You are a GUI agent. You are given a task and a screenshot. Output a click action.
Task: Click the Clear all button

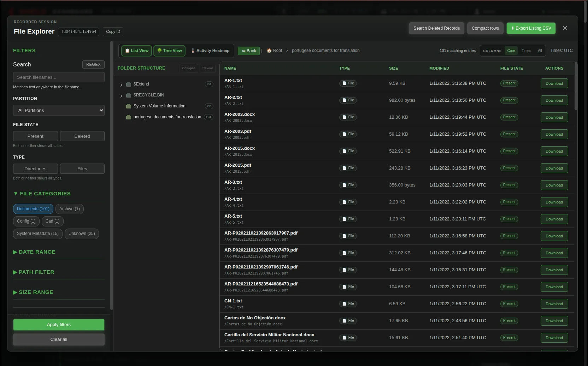coord(59,340)
